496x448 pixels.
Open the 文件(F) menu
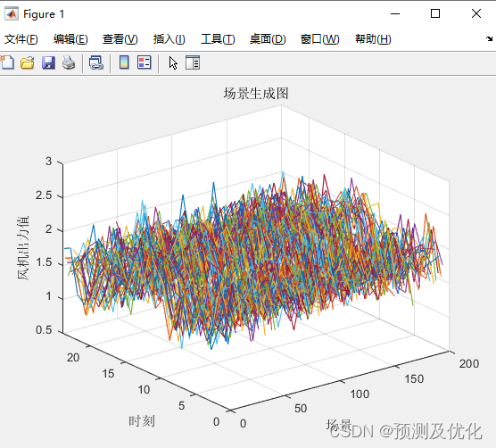(x=21, y=39)
